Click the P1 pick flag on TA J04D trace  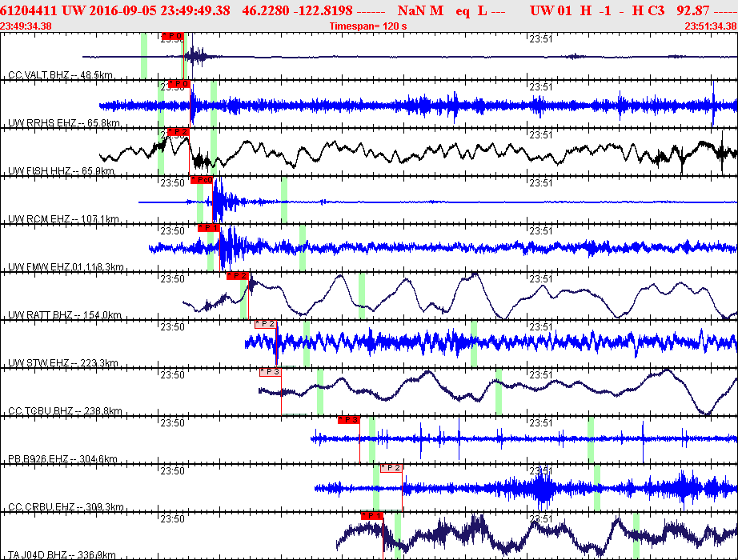point(372,516)
